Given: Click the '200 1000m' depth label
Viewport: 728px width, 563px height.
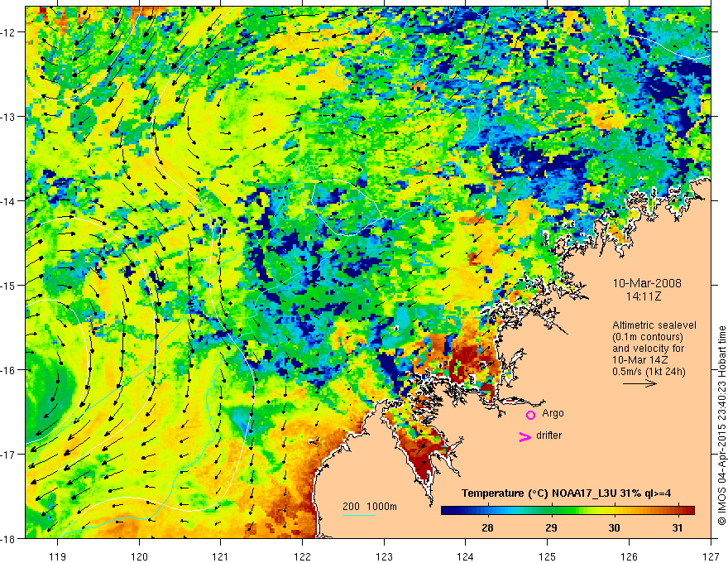Looking at the screenshot, I should (x=370, y=507).
